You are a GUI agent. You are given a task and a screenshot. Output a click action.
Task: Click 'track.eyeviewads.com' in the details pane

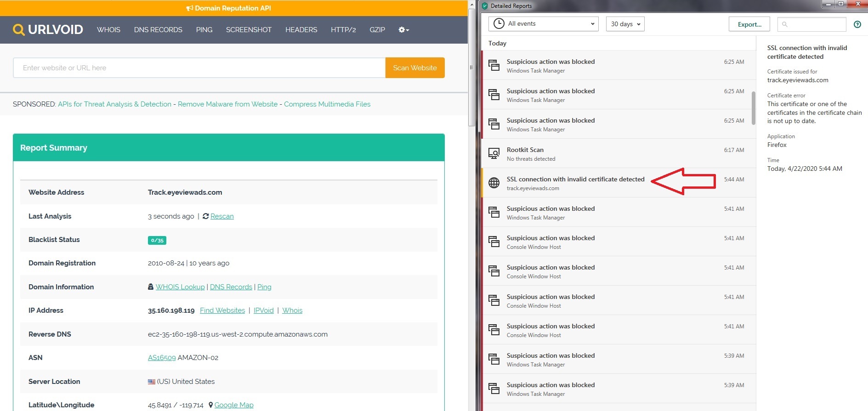798,80
